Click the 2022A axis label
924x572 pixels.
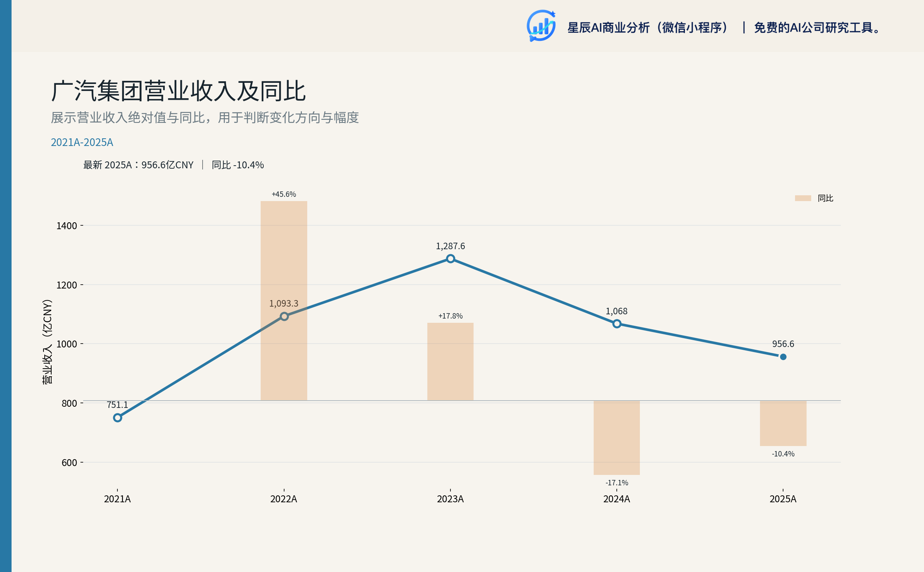284,499
